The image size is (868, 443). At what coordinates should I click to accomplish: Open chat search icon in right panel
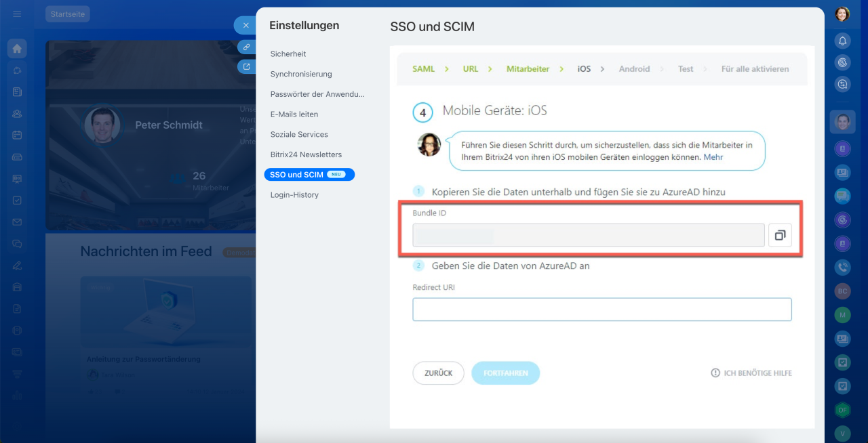pyautogui.click(x=842, y=84)
